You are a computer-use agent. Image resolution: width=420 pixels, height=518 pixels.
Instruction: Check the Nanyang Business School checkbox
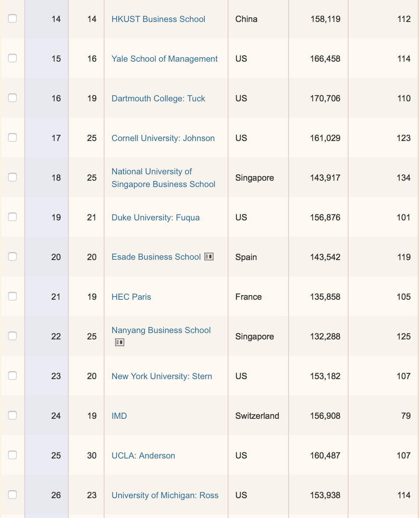[x=12, y=336]
